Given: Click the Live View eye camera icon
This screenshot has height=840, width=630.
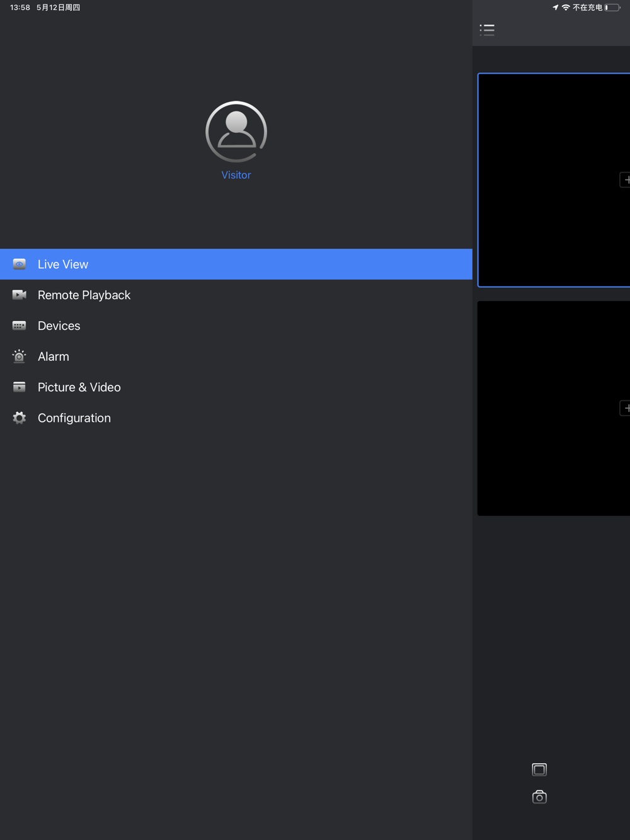Looking at the screenshot, I should coord(20,264).
